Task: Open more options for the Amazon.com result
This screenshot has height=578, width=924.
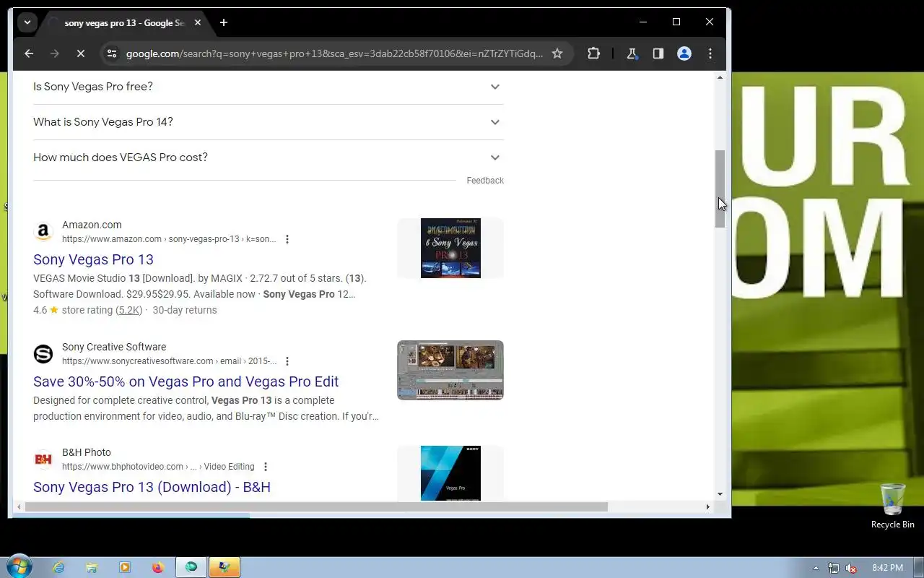Action: 287,239
